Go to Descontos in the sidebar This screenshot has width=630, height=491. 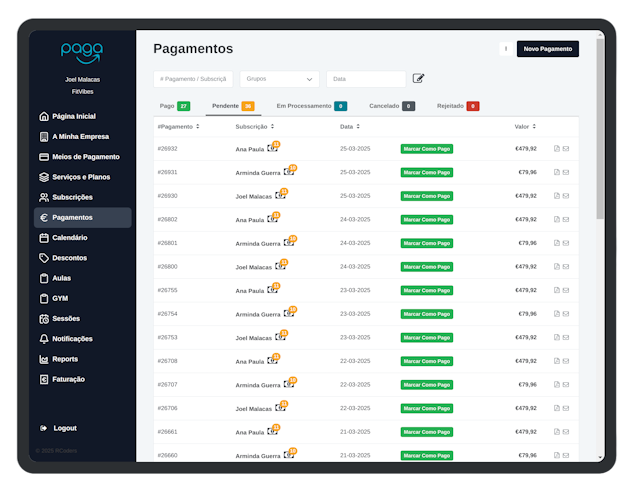69,258
